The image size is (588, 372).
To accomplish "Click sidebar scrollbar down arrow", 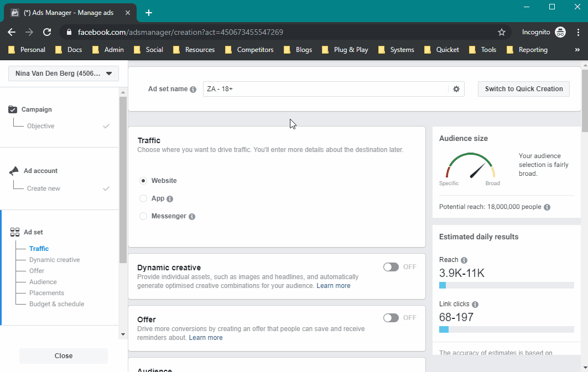I will (123, 334).
